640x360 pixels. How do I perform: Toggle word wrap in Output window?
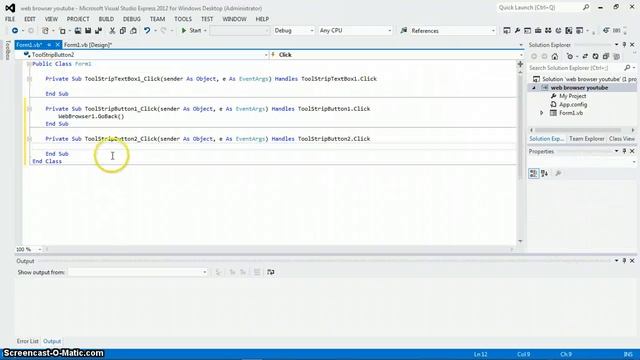click(x=271, y=272)
